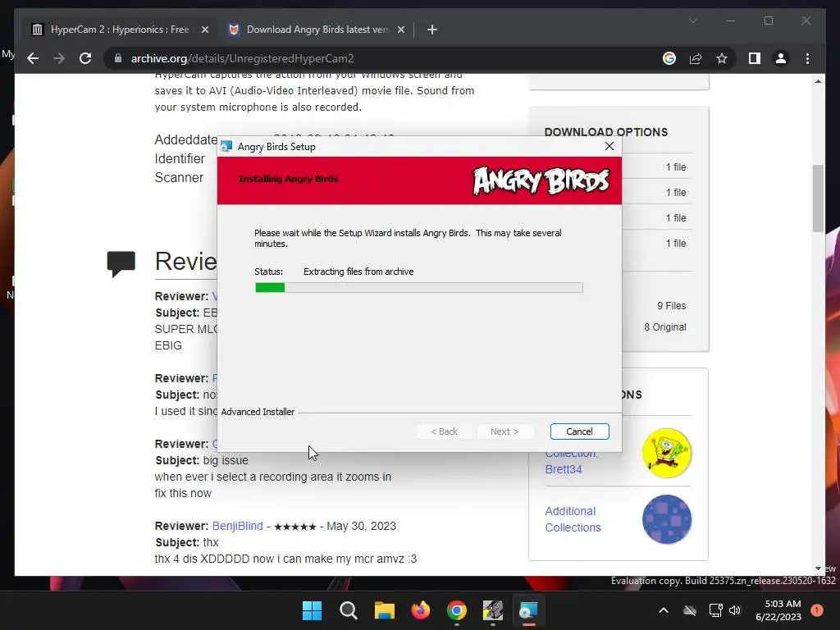Screen dimensions: 840x630
Task: Go back using Chrome's back arrow
Action: point(33,58)
